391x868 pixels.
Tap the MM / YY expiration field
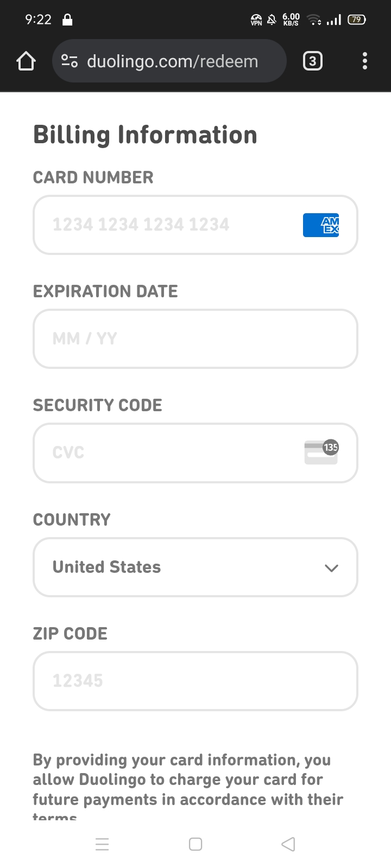195,339
